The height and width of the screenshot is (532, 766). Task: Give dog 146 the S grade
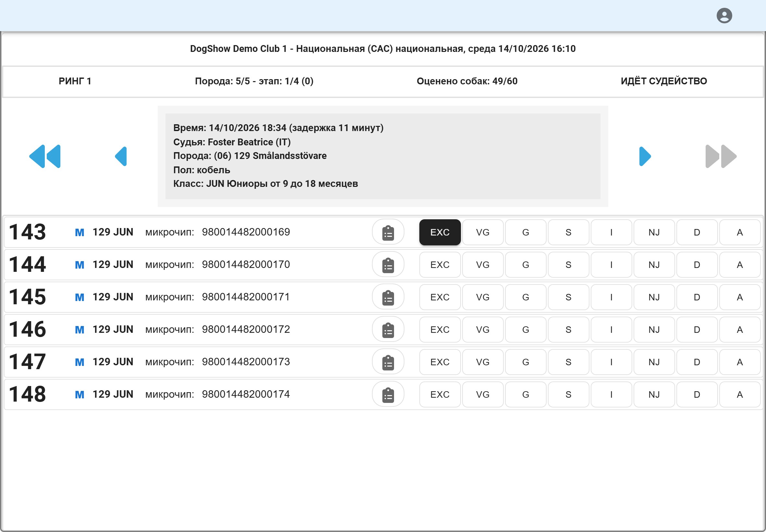pyautogui.click(x=568, y=330)
